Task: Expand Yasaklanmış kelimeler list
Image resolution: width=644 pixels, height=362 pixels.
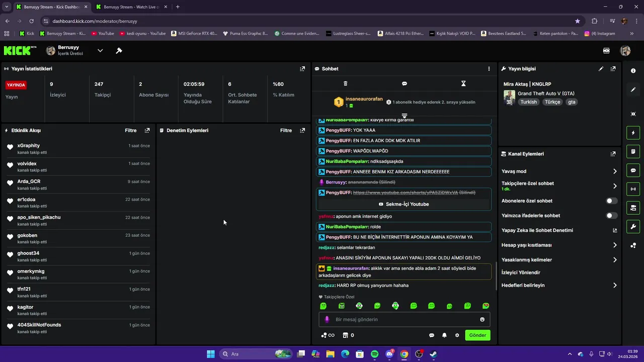Action: point(615,260)
